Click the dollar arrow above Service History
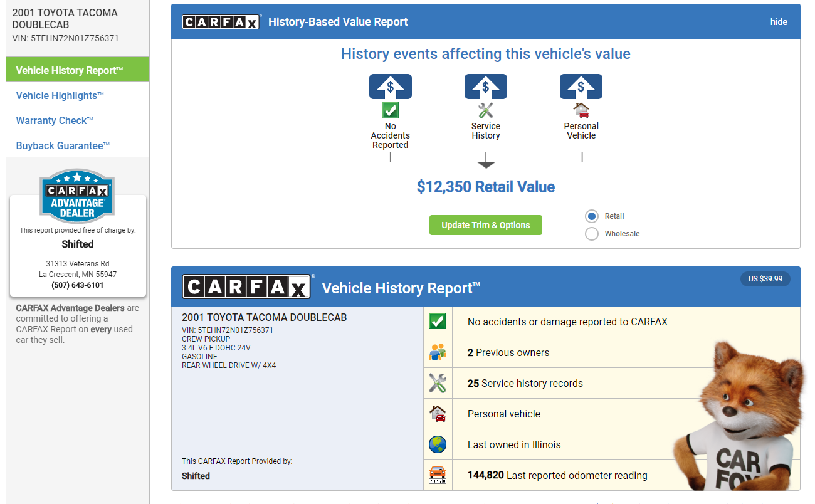815x504 pixels. coord(486,87)
